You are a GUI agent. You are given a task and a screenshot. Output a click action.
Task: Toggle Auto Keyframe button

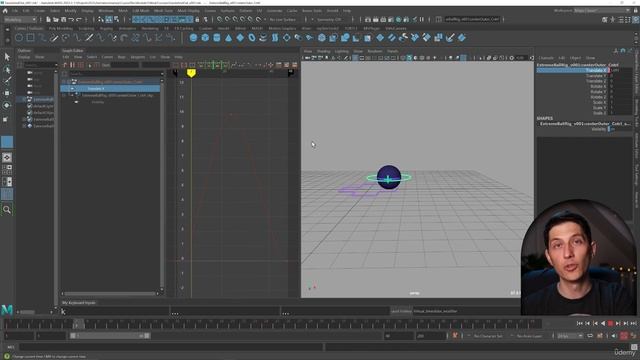click(624, 336)
